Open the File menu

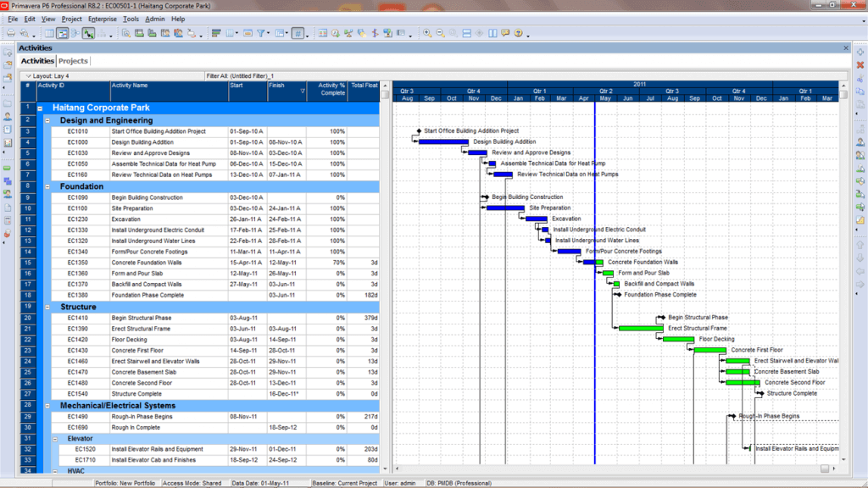[13, 19]
